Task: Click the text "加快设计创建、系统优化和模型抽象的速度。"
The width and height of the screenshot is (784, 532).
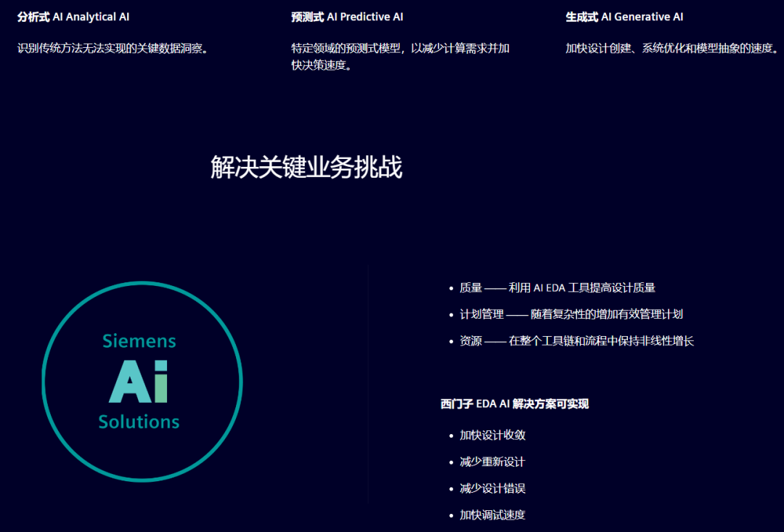Action: tap(672, 49)
